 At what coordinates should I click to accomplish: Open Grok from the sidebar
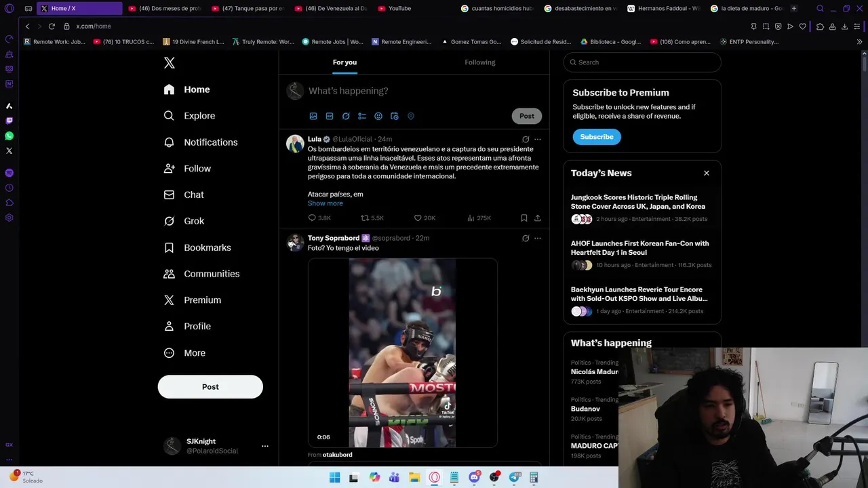point(184,221)
